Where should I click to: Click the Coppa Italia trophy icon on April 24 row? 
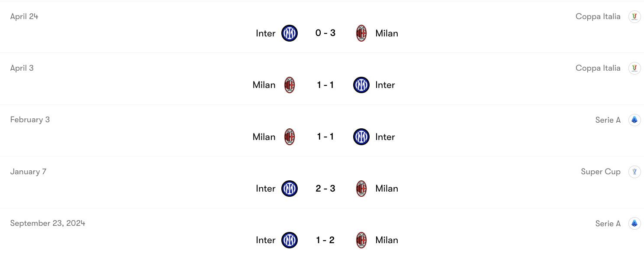tap(634, 16)
